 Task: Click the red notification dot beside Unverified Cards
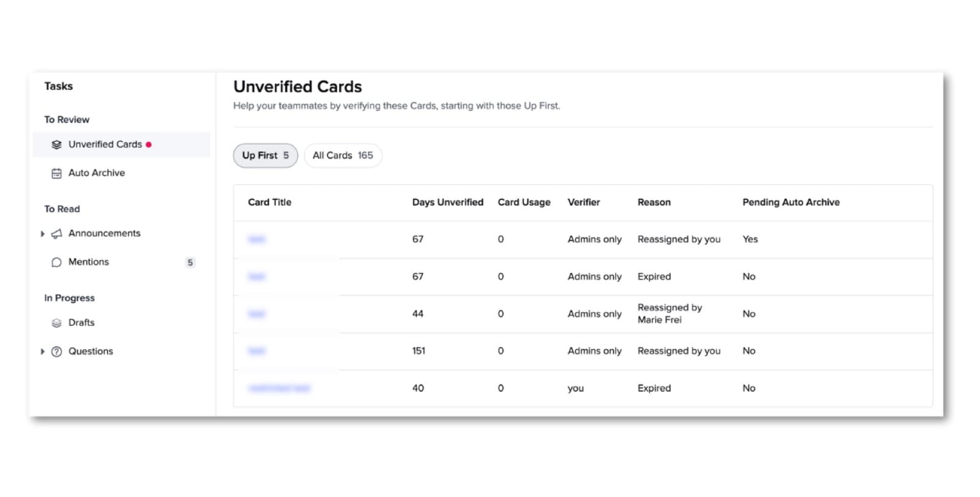149,144
